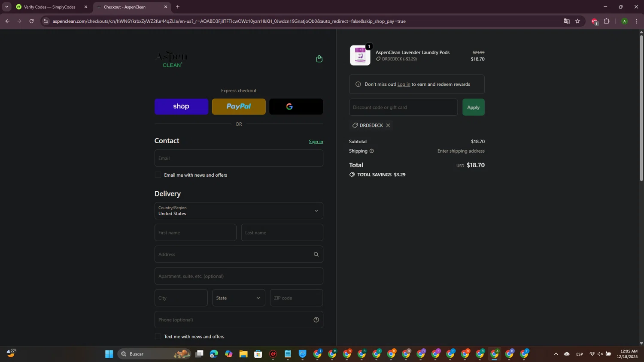Reload the checkout page
Screen dimensions: 644x362
click(x=31, y=21)
